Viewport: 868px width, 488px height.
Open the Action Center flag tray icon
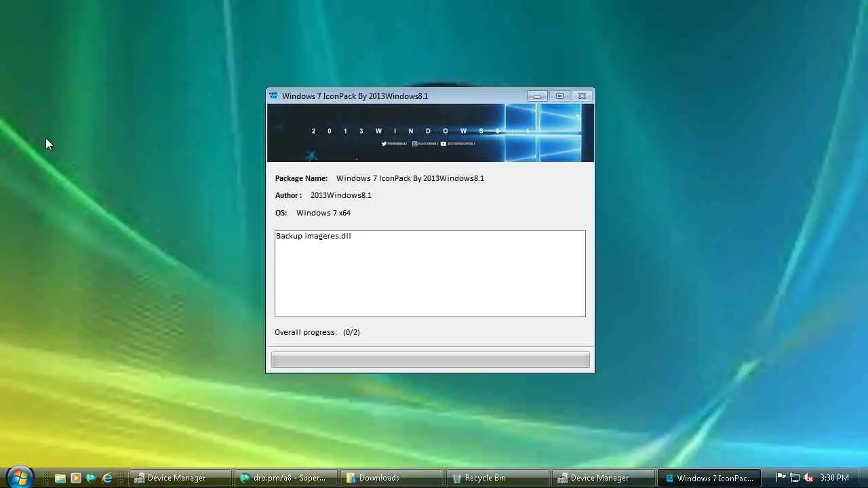(781, 478)
